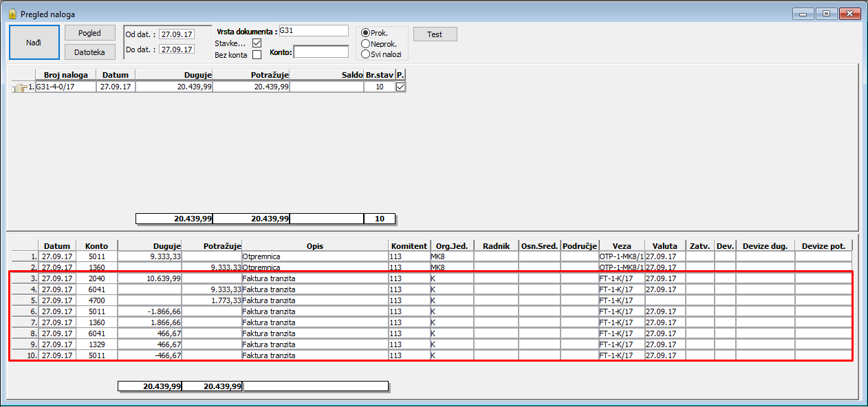Viewport: 868px width, 407px height.
Task: Click the Komitent column header
Action: (x=409, y=245)
